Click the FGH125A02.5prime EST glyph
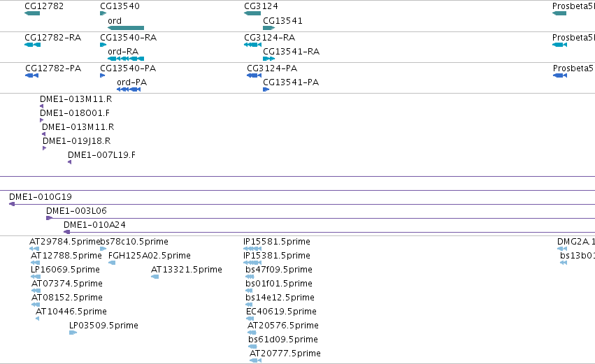The image size is (595, 364). (x=112, y=263)
